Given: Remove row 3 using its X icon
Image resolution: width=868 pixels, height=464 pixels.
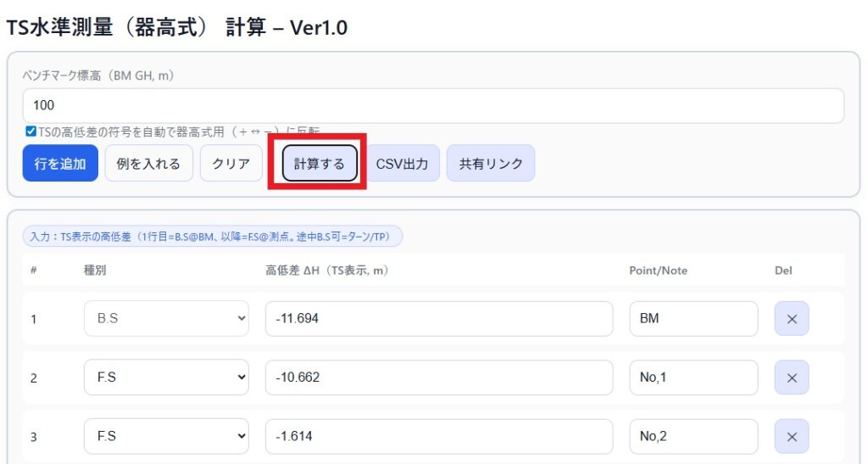Looking at the screenshot, I should point(791,436).
